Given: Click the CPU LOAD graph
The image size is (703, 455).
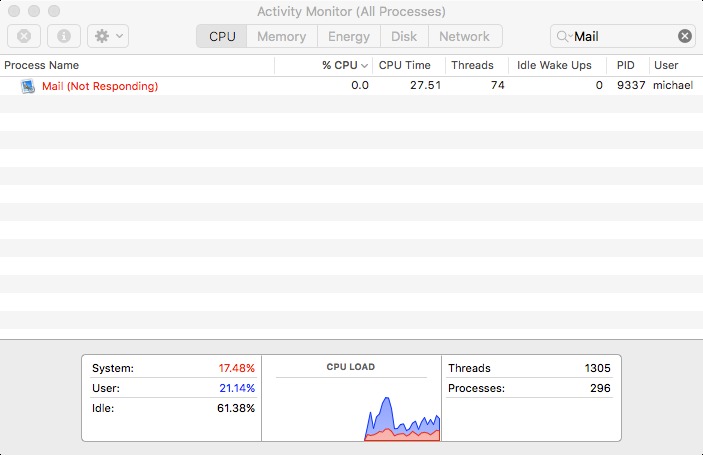Looking at the screenshot, I should 352,410.
